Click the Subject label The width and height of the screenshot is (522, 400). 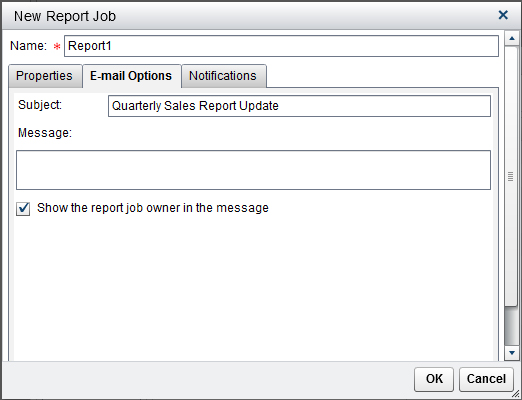[40, 105]
